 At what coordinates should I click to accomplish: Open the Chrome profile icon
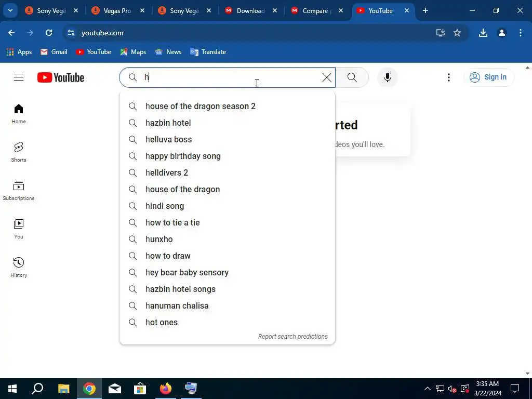501,33
